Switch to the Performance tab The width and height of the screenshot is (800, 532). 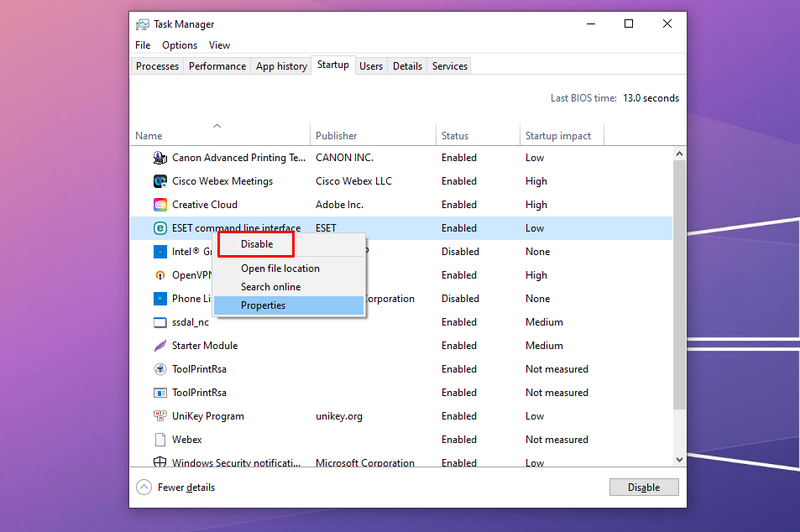pos(217,66)
